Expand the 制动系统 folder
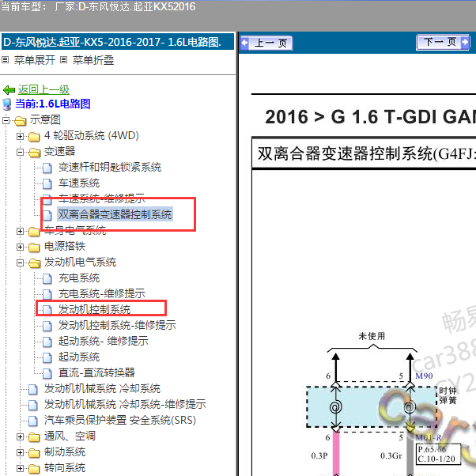The width and height of the screenshot is (476, 476). point(20,452)
